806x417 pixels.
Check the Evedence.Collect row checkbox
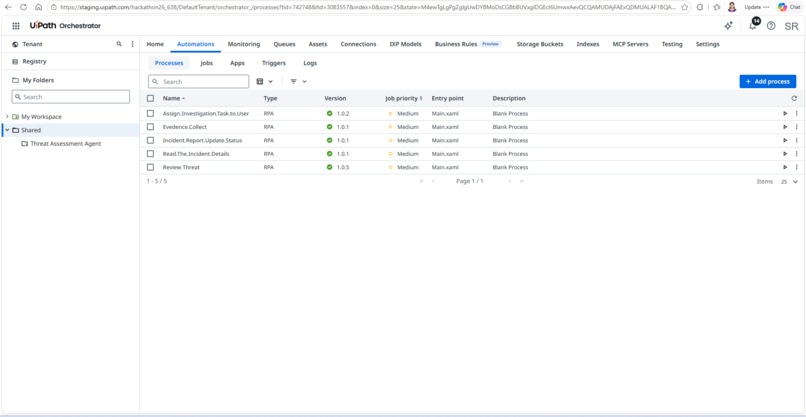click(x=151, y=126)
